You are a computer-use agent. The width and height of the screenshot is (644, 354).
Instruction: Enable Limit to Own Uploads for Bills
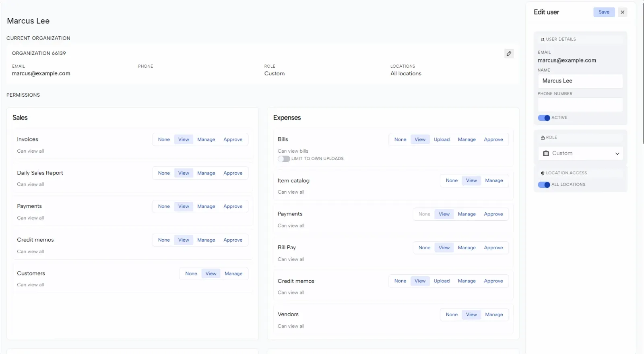click(284, 159)
